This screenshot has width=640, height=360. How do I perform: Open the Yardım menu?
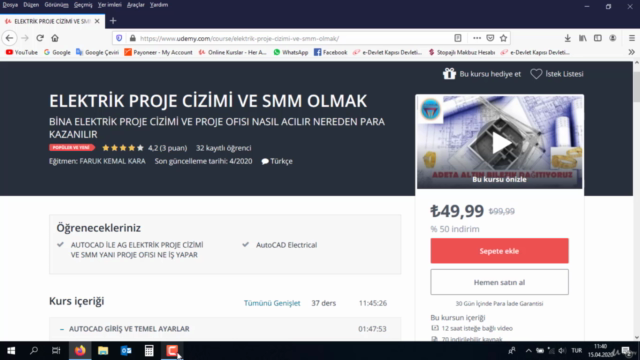(159, 5)
